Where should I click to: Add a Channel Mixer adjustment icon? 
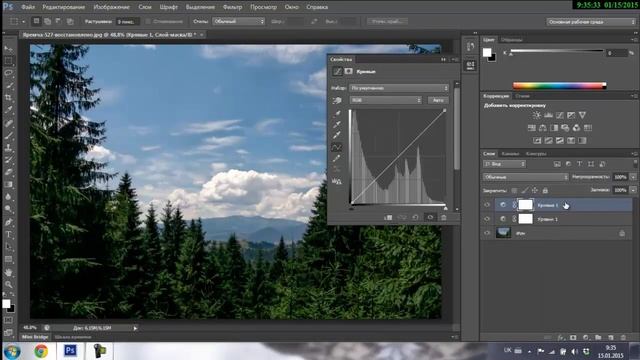click(x=576, y=128)
